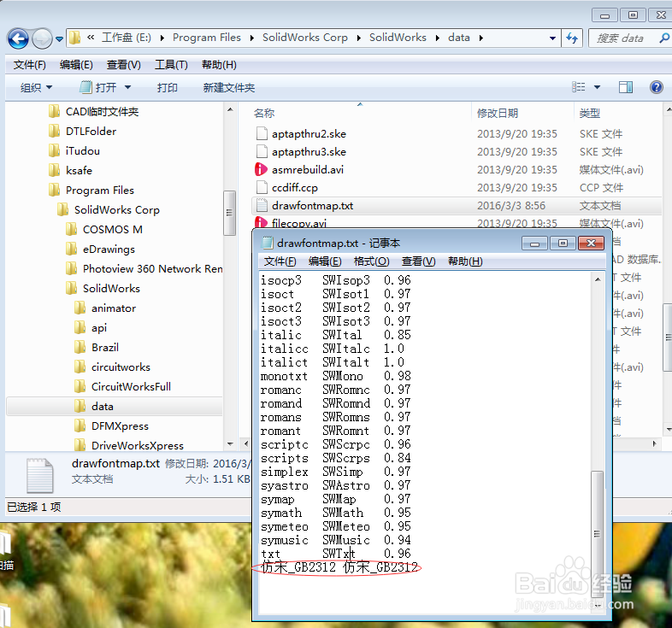Click the aptapthru3.ske file icon

(x=262, y=151)
